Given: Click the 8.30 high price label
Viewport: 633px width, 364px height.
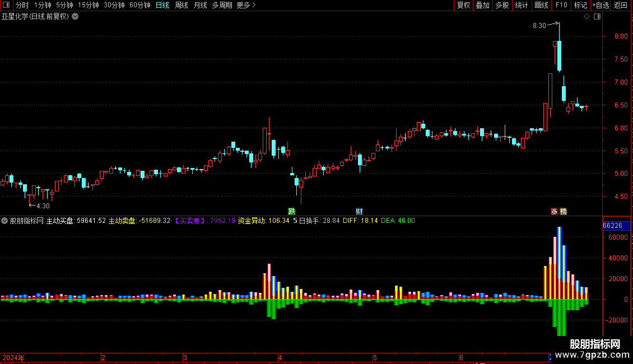Looking at the screenshot, I should coord(539,26).
